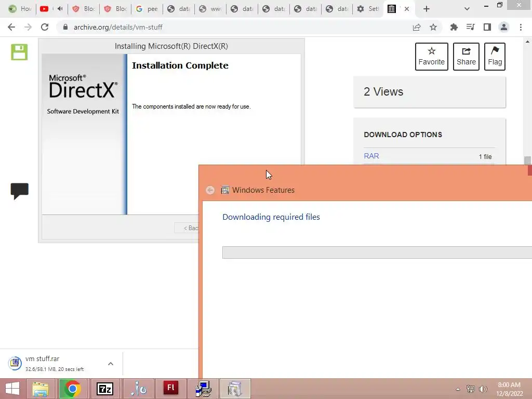Viewport: 532px width, 399px height.
Task: Open Chrome three-dot menu
Action: [x=521, y=27]
